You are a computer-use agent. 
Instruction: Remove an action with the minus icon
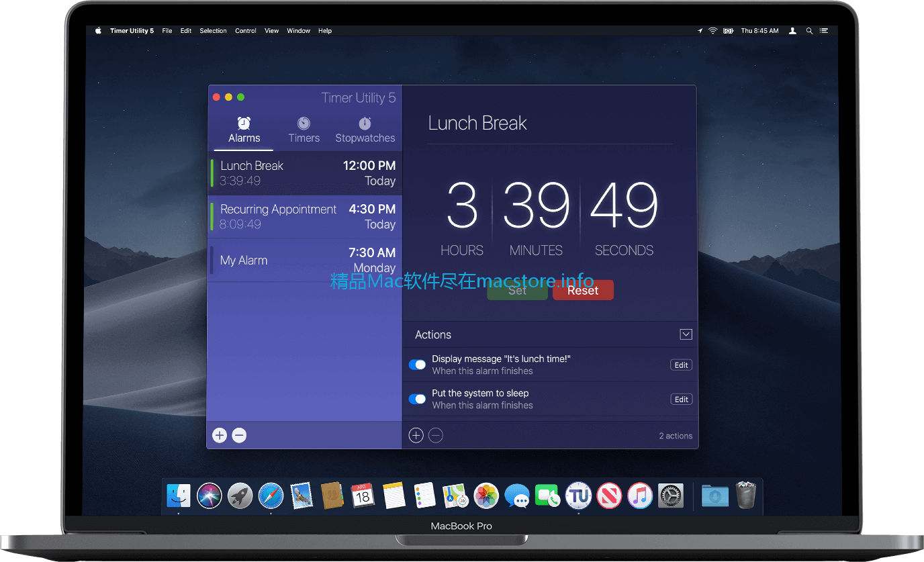click(436, 436)
